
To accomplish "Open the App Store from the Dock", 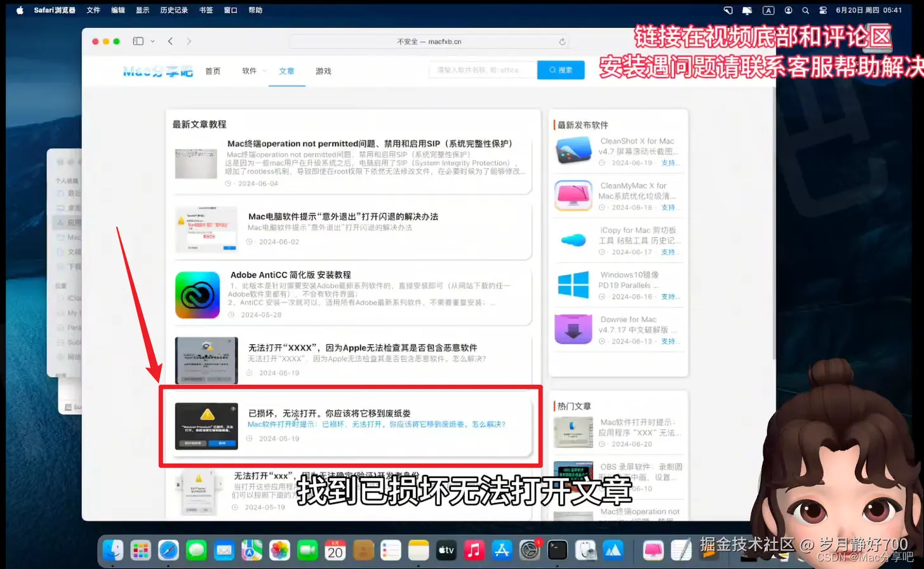I will pyautogui.click(x=501, y=550).
